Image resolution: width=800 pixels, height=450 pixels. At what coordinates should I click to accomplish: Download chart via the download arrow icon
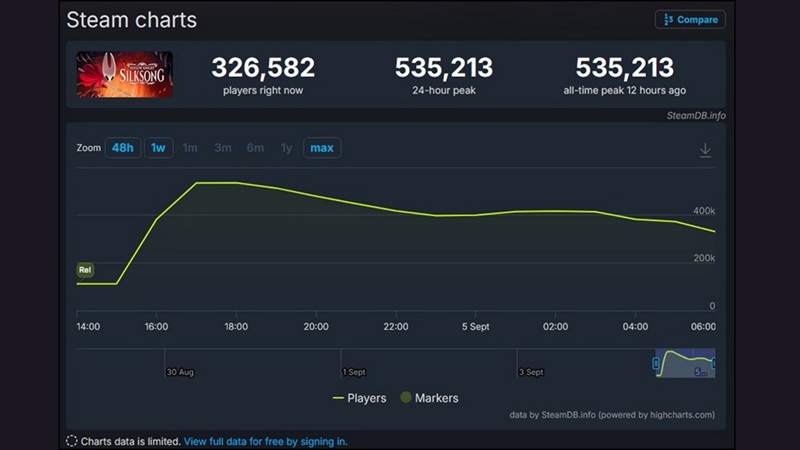(x=705, y=150)
